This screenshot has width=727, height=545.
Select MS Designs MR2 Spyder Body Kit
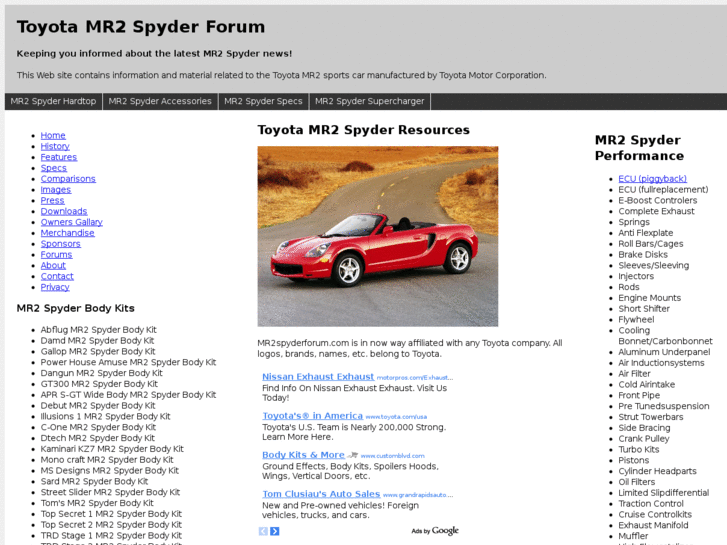coord(109,470)
